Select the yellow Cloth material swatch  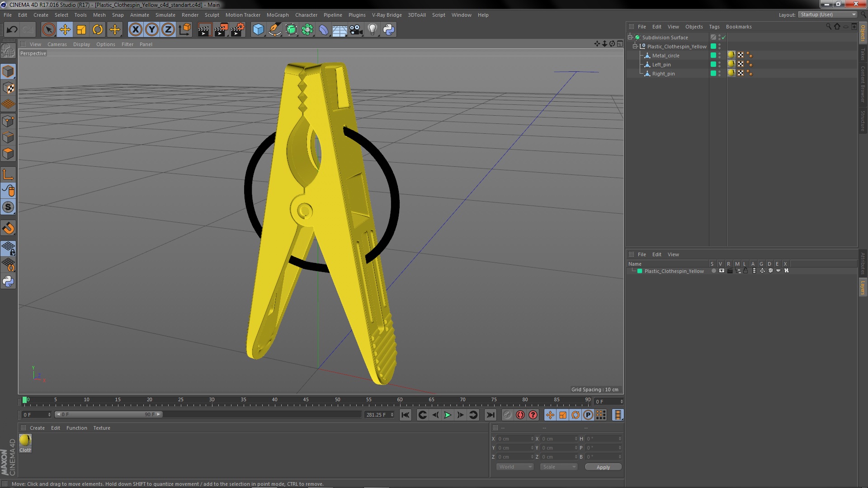25,440
